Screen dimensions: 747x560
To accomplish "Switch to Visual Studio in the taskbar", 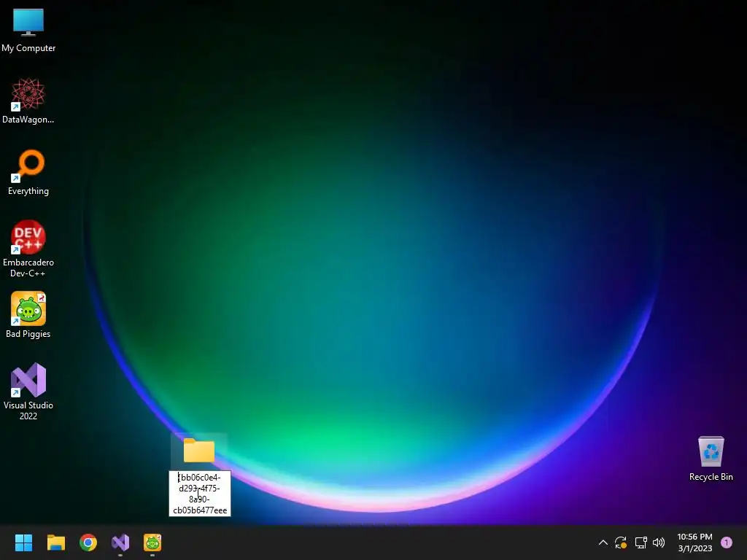I will coord(120,542).
